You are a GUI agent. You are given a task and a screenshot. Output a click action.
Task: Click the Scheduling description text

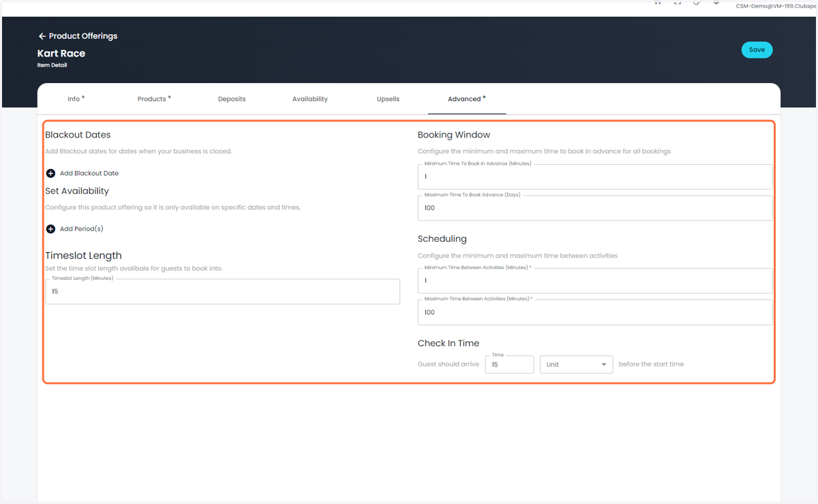[x=517, y=255]
